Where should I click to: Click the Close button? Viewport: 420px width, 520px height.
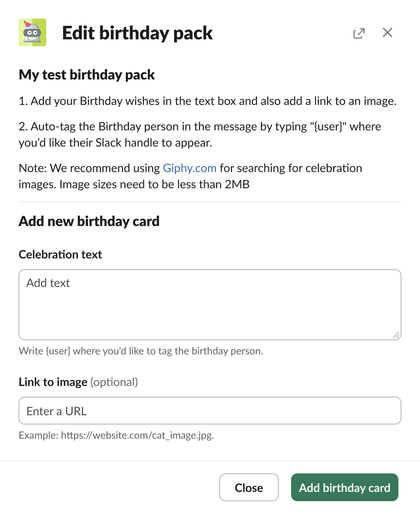coord(249,487)
